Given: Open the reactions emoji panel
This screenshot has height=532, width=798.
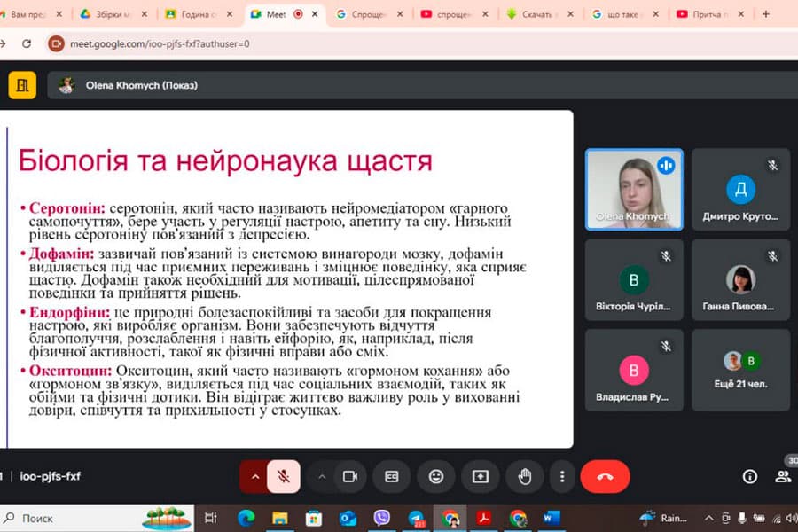Looking at the screenshot, I should coord(434,476).
